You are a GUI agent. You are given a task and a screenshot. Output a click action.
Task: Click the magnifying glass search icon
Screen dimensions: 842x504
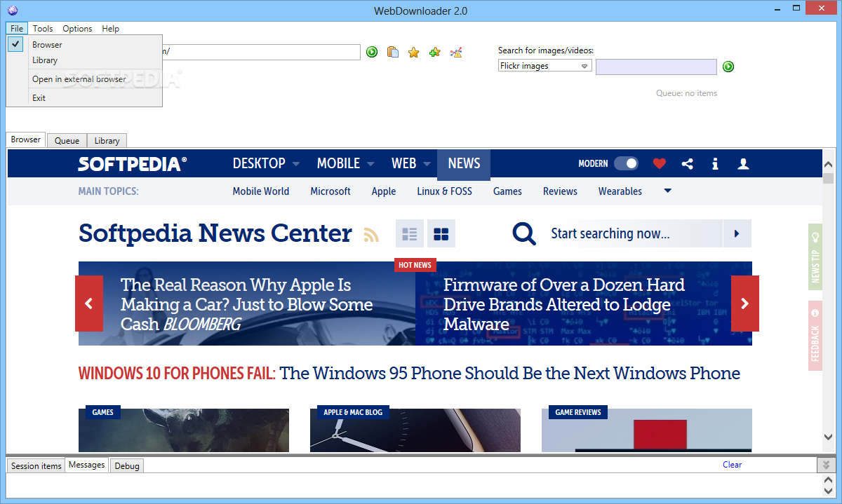pyautogui.click(x=524, y=233)
